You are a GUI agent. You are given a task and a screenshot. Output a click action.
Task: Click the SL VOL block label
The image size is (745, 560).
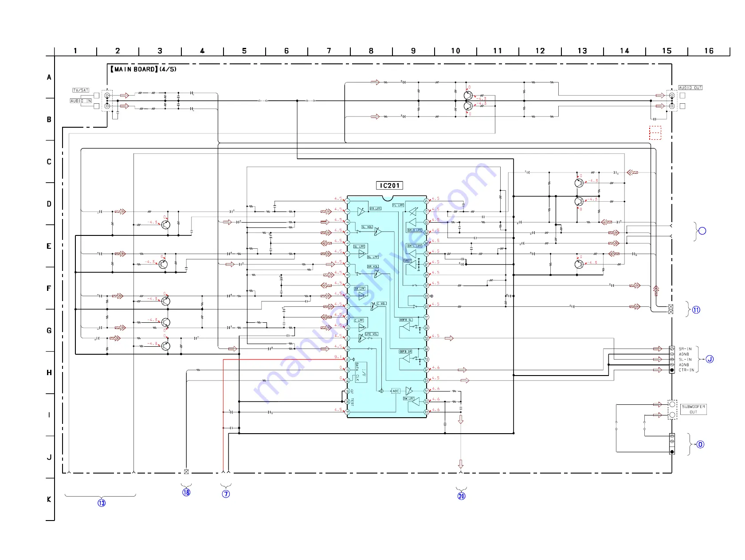(367, 227)
